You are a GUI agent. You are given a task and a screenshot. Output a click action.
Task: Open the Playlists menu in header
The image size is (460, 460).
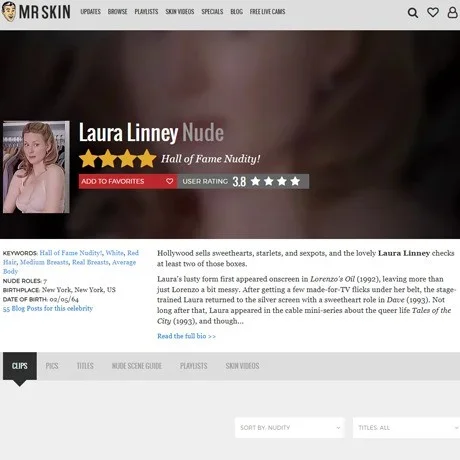point(146,12)
